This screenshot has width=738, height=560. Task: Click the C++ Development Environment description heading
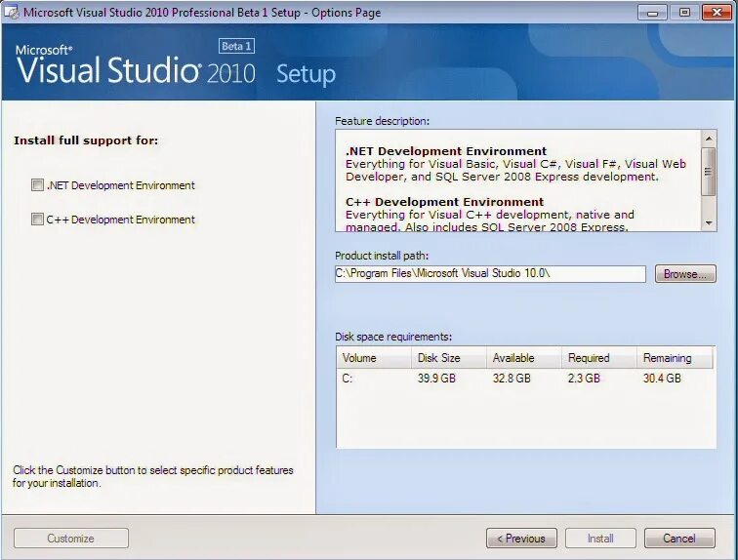tap(445, 202)
